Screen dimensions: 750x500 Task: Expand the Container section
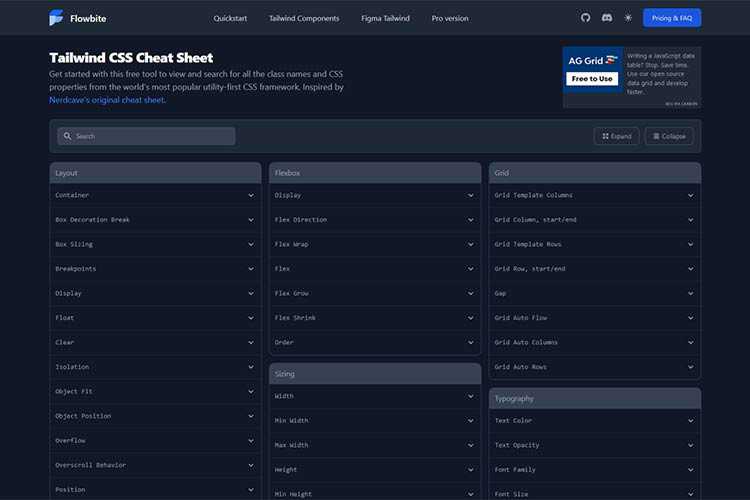pos(155,195)
